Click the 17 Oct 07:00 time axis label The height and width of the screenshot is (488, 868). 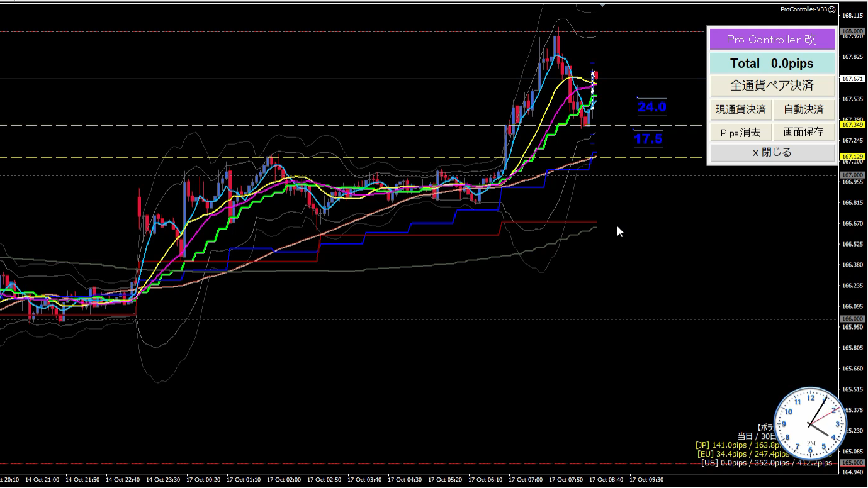point(526,480)
